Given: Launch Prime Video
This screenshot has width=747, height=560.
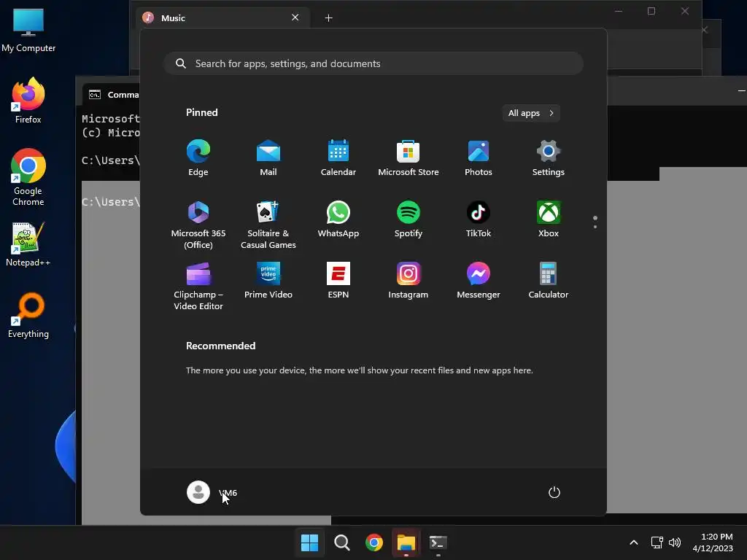Looking at the screenshot, I should tap(268, 281).
